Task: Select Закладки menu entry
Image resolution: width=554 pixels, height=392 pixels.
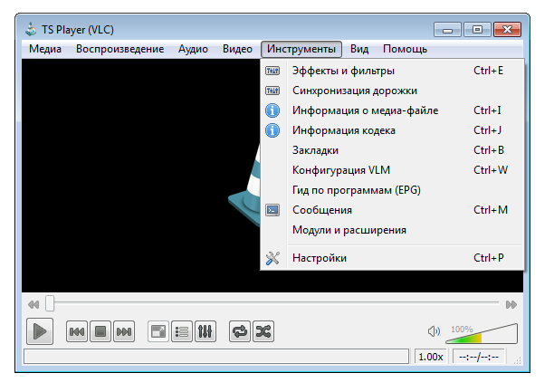Action: pos(392,150)
